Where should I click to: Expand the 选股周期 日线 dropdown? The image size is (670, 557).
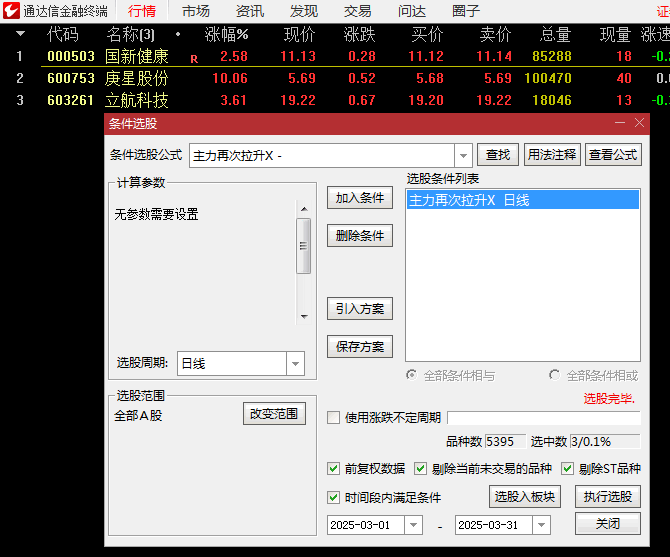pyautogui.click(x=295, y=364)
